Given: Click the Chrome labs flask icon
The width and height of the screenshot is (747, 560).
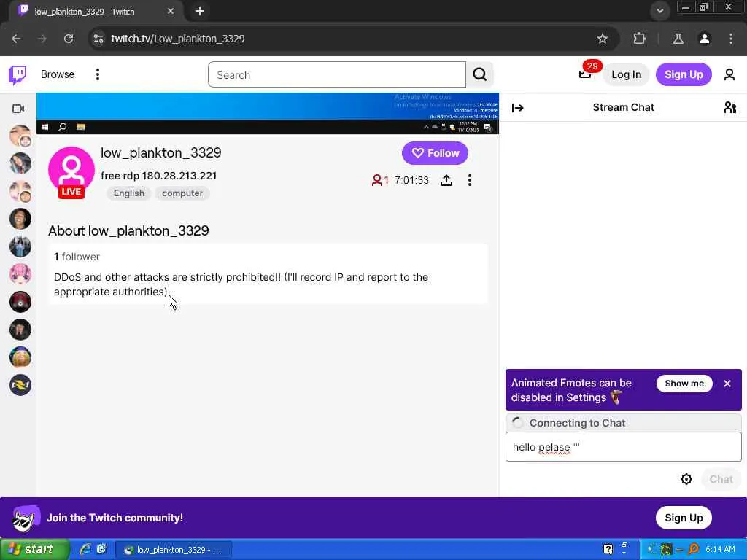Looking at the screenshot, I should point(678,39).
